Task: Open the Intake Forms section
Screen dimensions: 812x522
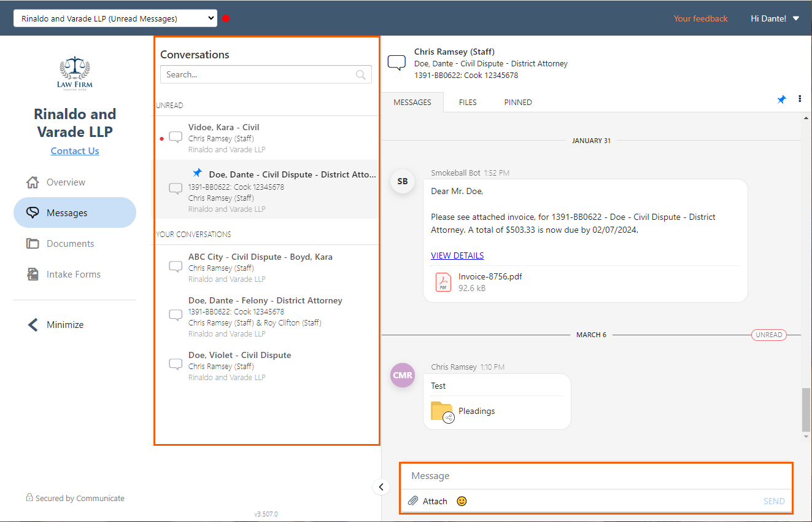Action: tap(74, 274)
